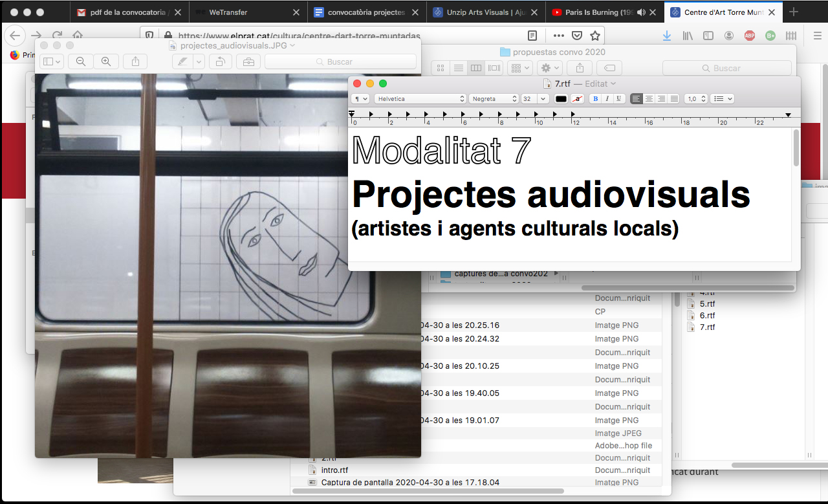Open the black text color swatch

(561, 99)
